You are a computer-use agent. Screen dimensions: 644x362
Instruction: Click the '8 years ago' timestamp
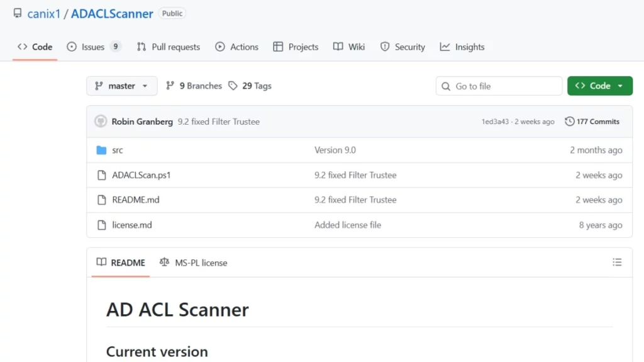coord(601,225)
